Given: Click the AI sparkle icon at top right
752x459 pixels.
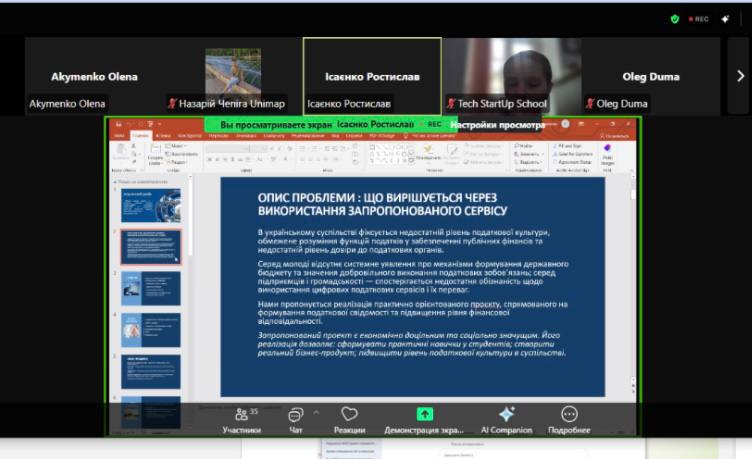Looking at the screenshot, I should coord(725,18).
